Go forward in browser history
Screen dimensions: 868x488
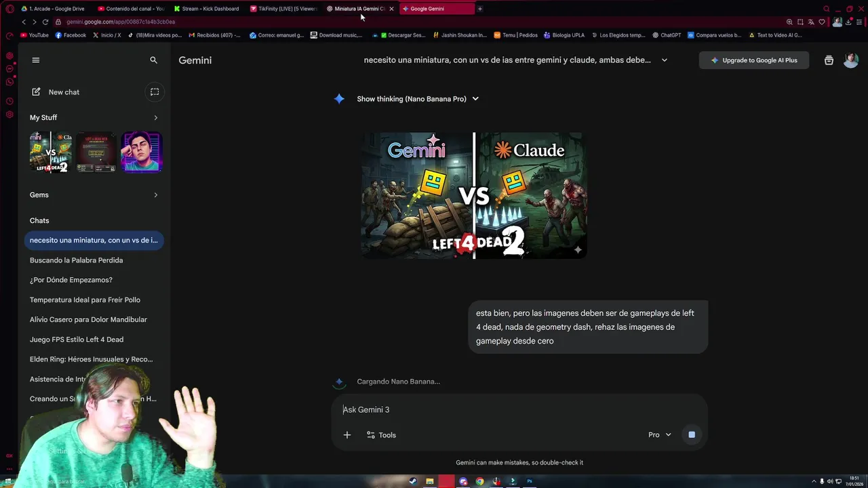[35, 22]
